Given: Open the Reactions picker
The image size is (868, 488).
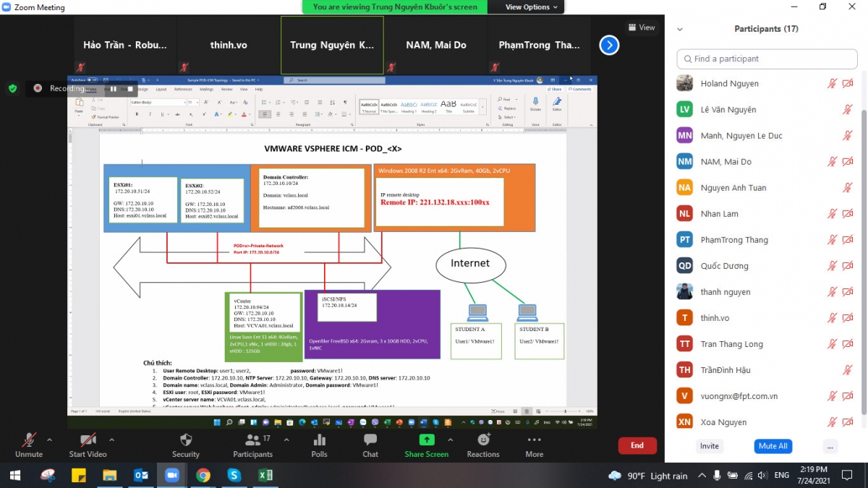Looking at the screenshot, I should [x=483, y=445].
